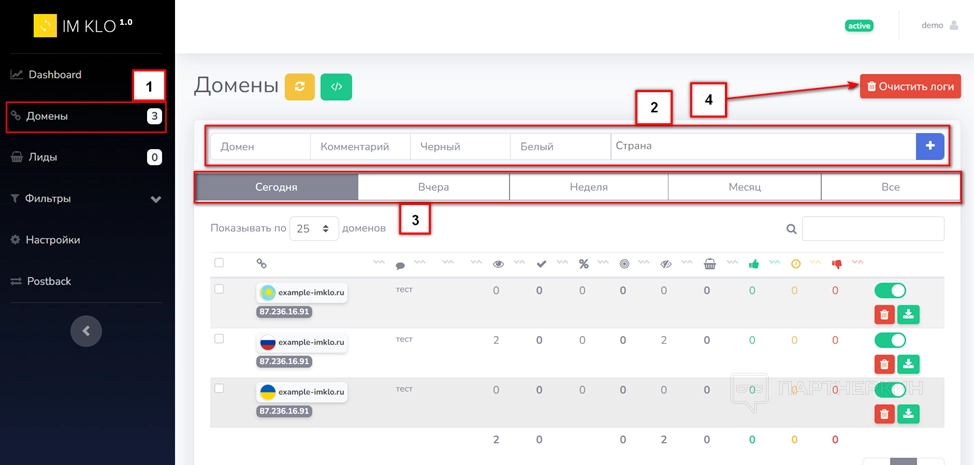Download logs for the third domain row
974x465 pixels.
pyautogui.click(x=908, y=413)
